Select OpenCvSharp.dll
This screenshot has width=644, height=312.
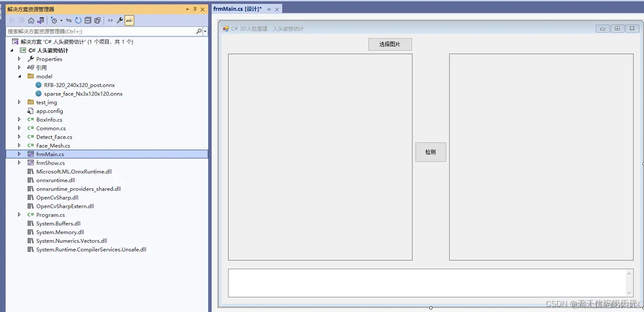[57, 198]
